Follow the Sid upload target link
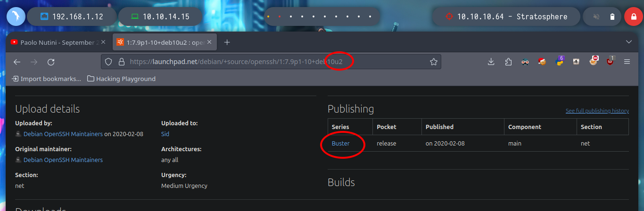644x211 pixels. pos(165,134)
